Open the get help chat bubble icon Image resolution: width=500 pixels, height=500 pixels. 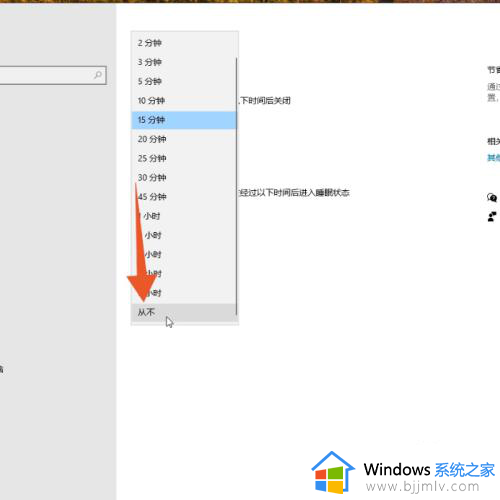click(492, 198)
